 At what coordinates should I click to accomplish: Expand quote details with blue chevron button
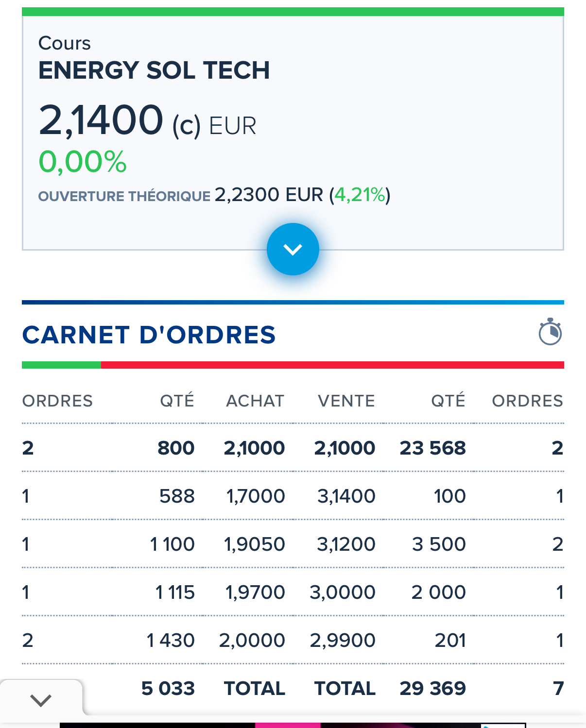pyautogui.click(x=293, y=249)
